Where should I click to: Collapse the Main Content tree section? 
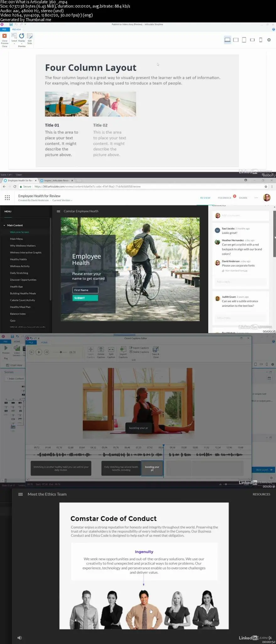pyautogui.click(x=4, y=225)
